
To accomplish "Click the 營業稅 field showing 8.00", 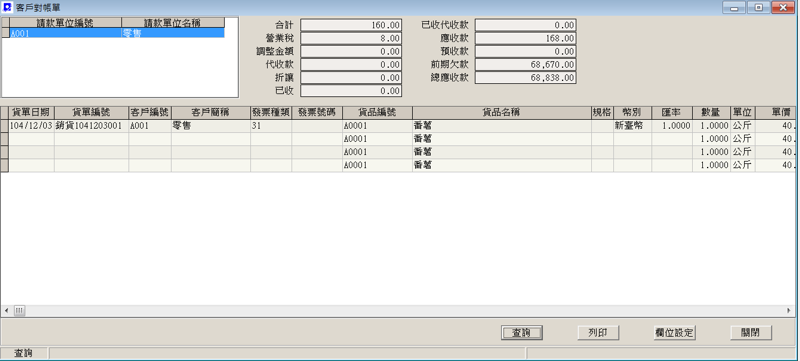I will (351, 38).
